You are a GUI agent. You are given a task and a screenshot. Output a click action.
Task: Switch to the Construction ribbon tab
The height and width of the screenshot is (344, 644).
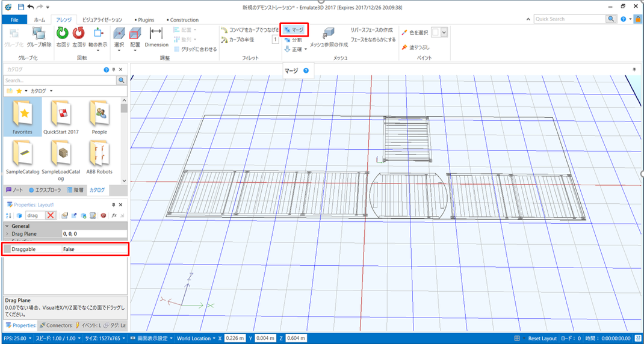[x=182, y=20]
